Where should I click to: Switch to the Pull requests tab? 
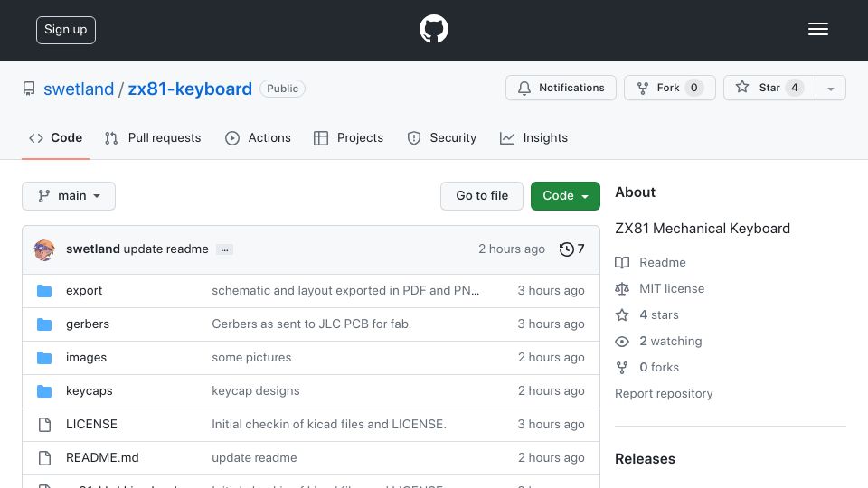point(153,137)
